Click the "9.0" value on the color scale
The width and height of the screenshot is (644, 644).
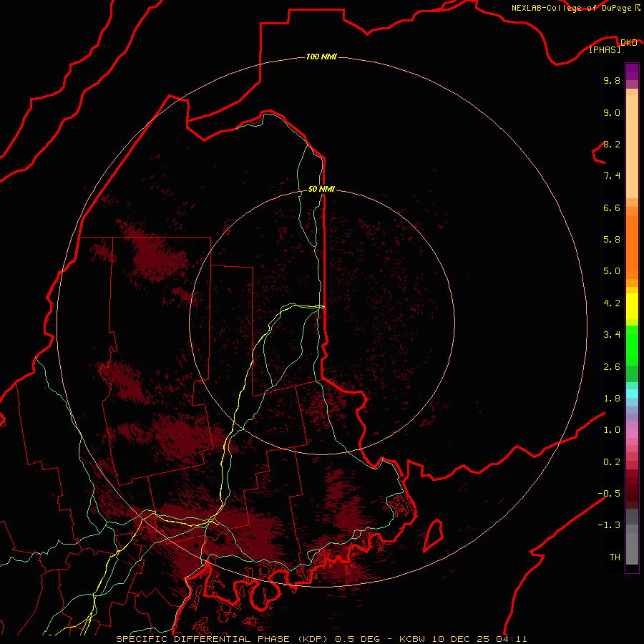(612, 112)
